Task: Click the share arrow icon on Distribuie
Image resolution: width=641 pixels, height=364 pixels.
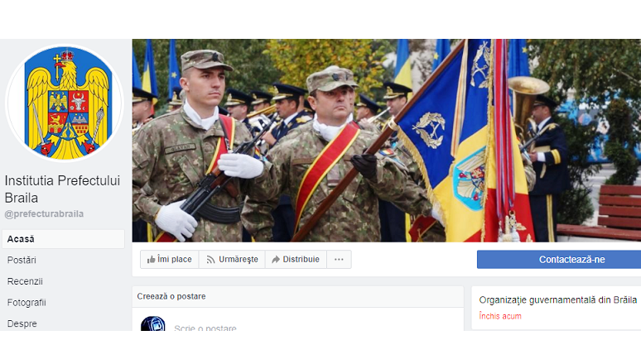Action: click(x=276, y=260)
